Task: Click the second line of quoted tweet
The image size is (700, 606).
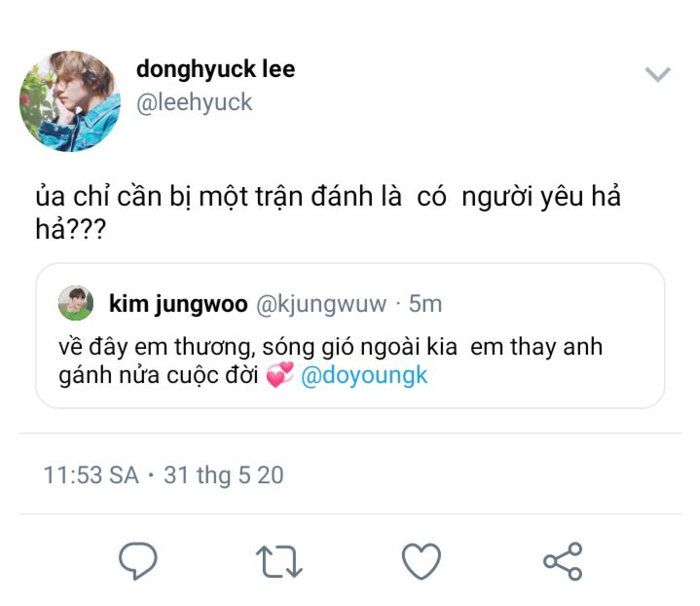Action: tap(243, 375)
